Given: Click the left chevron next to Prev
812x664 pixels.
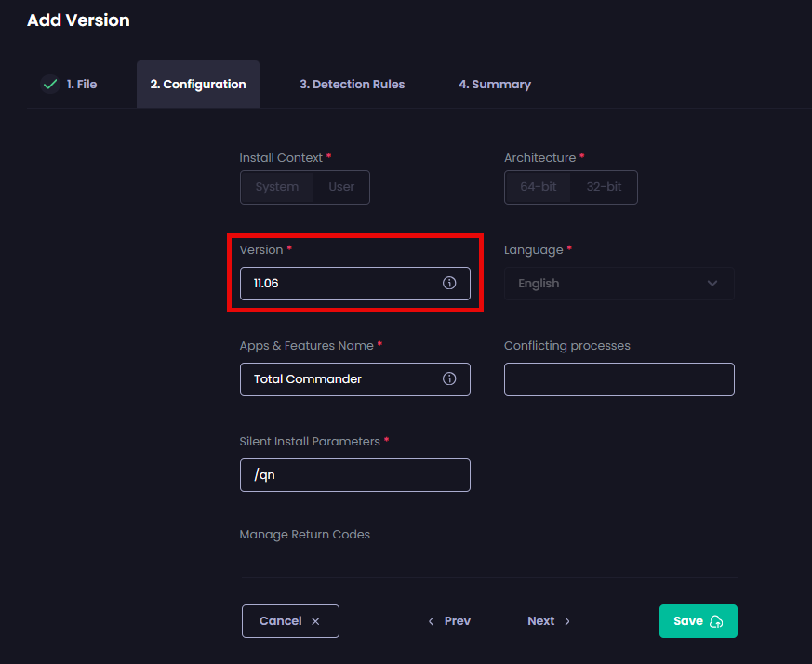Looking at the screenshot, I should point(431,620).
